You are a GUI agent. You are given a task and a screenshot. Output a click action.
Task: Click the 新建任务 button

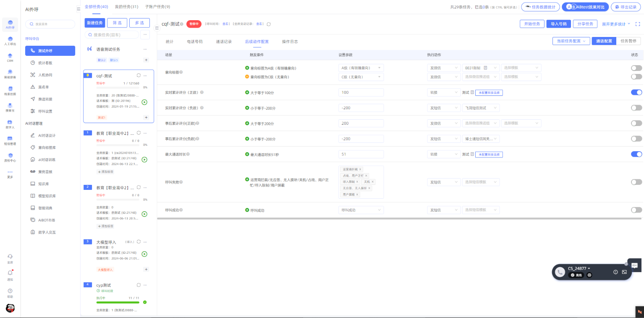[94, 23]
